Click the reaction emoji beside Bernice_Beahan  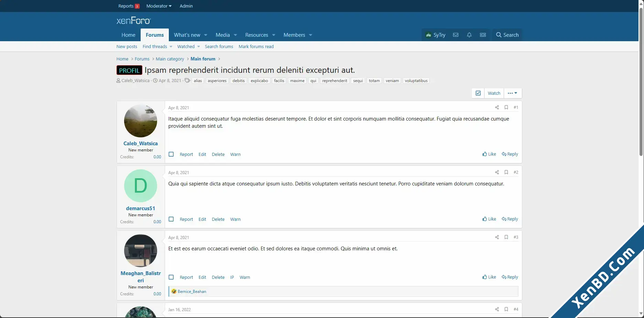(x=174, y=292)
